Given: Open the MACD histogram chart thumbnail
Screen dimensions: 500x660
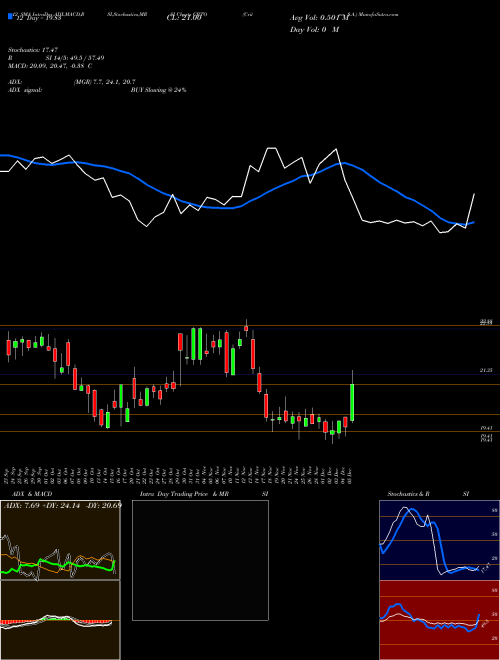Looking at the screenshot, I should (60, 620).
